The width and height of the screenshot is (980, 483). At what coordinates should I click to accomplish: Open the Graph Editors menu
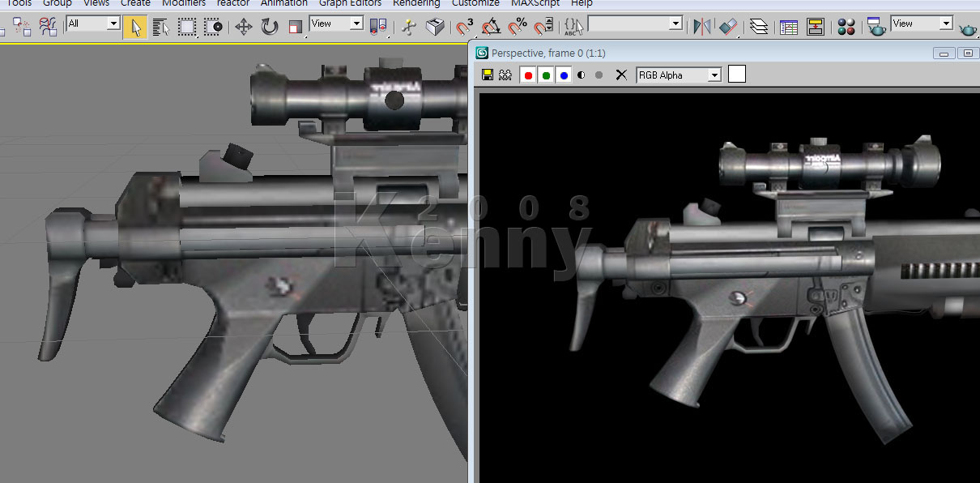point(350,3)
